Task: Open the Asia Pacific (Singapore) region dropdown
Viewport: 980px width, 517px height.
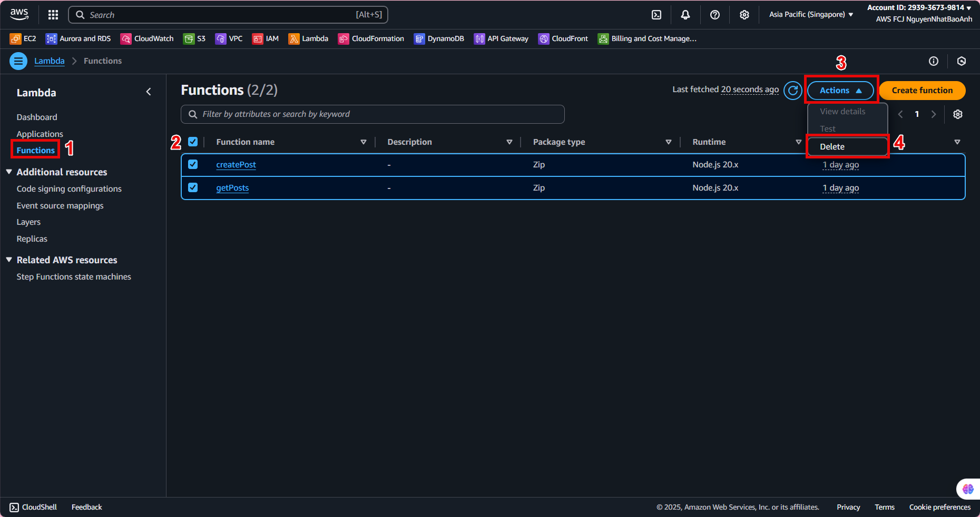Action: click(x=810, y=15)
